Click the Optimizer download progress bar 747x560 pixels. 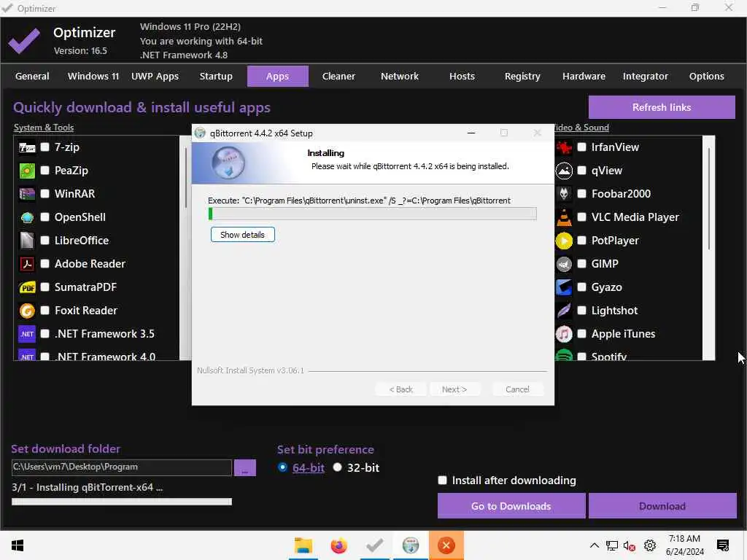pyautogui.click(x=122, y=502)
